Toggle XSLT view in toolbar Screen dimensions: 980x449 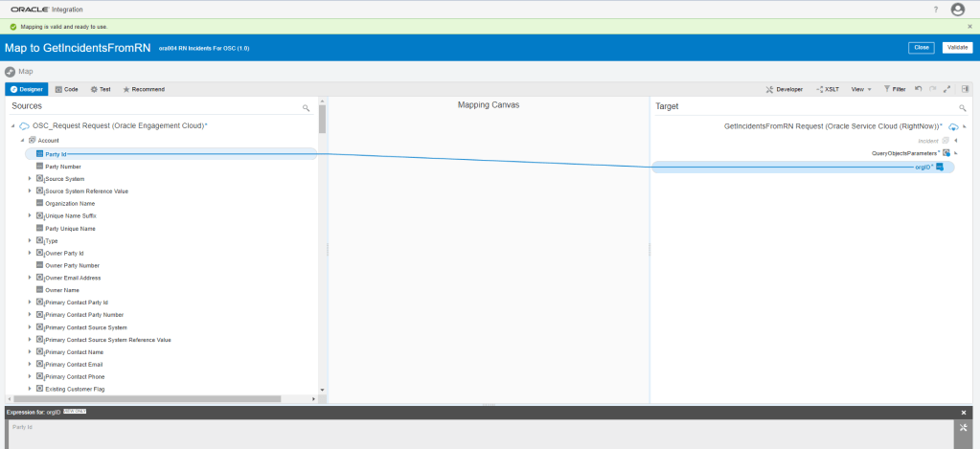point(828,89)
